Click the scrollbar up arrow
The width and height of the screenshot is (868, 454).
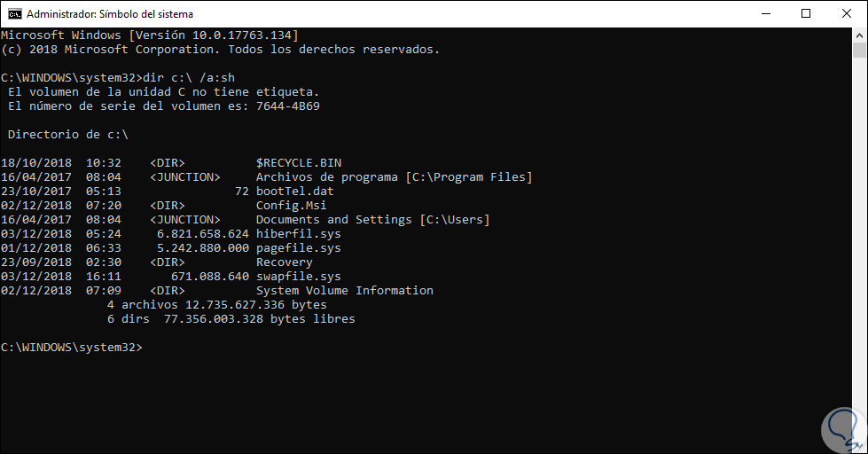(x=859, y=35)
